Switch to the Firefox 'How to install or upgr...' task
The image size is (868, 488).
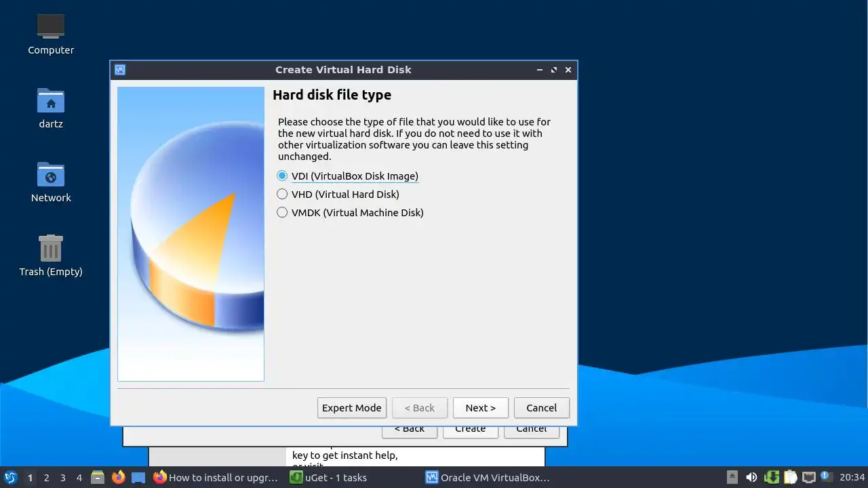point(216,478)
